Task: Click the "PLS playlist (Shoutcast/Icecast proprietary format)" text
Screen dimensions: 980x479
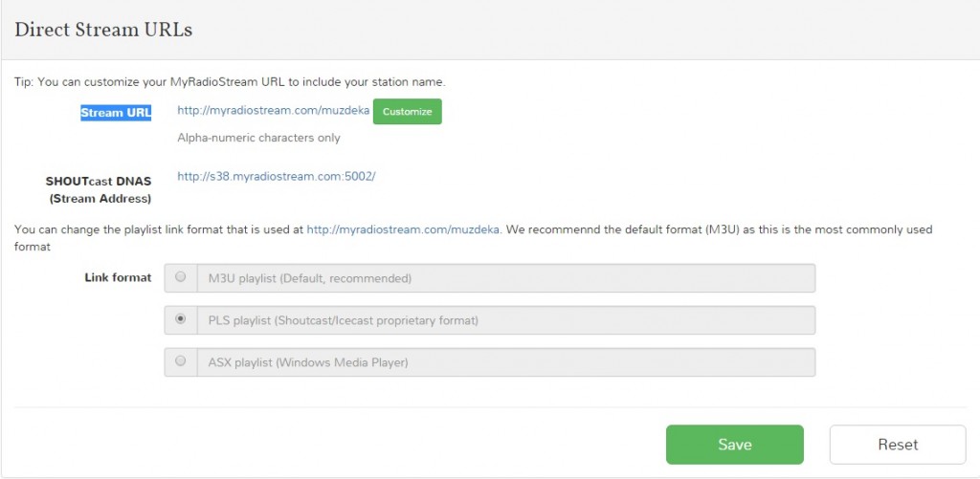Action: pyautogui.click(x=343, y=320)
